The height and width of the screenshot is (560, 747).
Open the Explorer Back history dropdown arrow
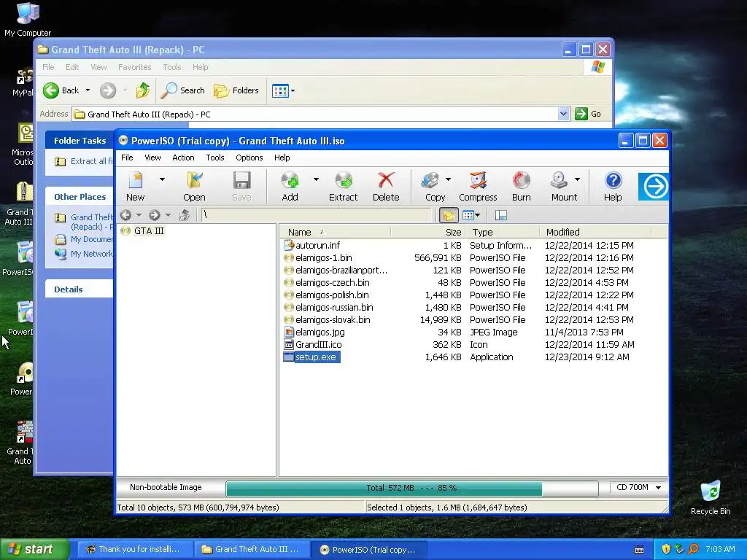(x=88, y=90)
